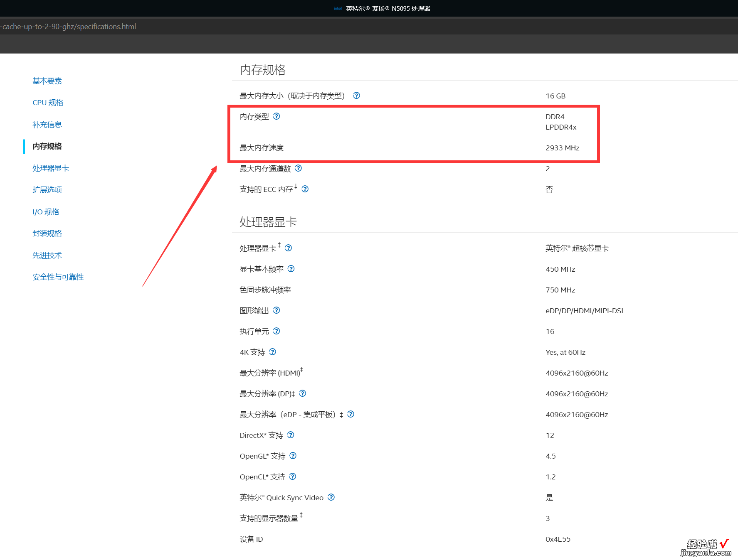738x560 pixels.
Task: Show help for 支持的 ECC 内存
Action: click(305, 189)
